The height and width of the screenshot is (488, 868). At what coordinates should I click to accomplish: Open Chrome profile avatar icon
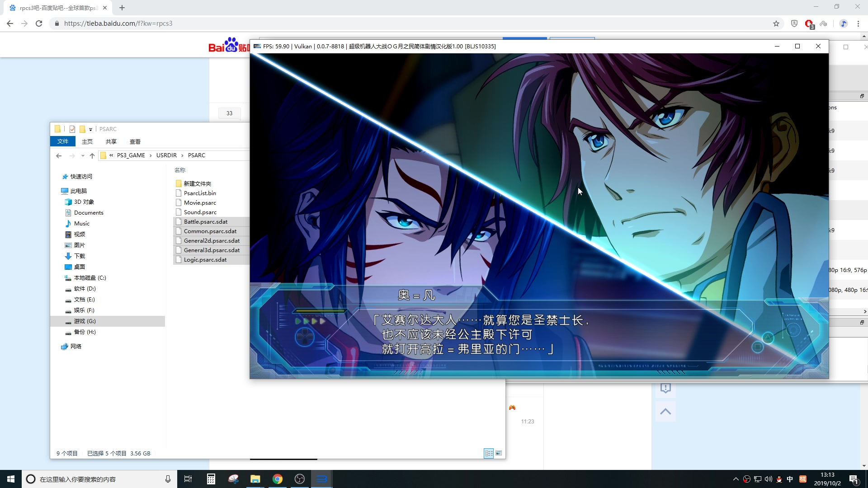[844, 23]
